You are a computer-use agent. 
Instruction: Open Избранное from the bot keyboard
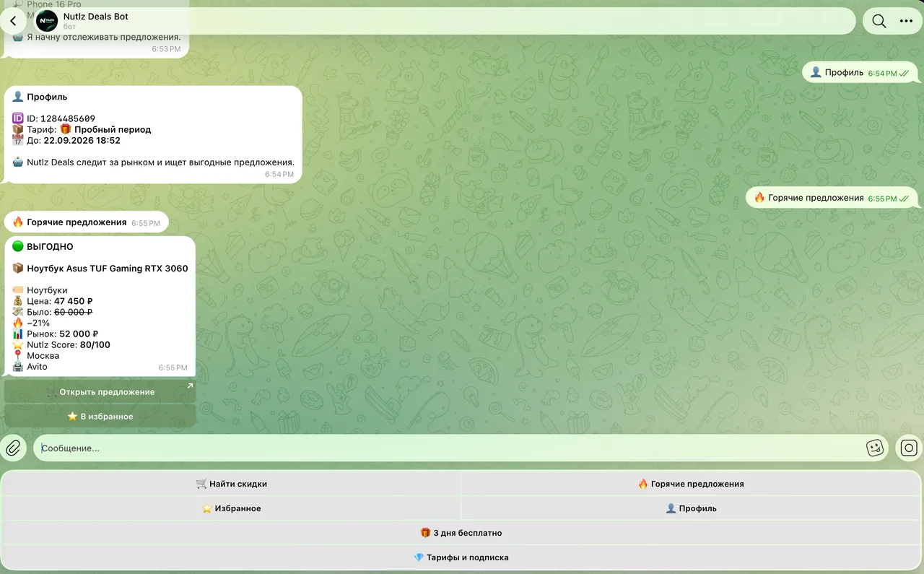(x=231, y=508)
